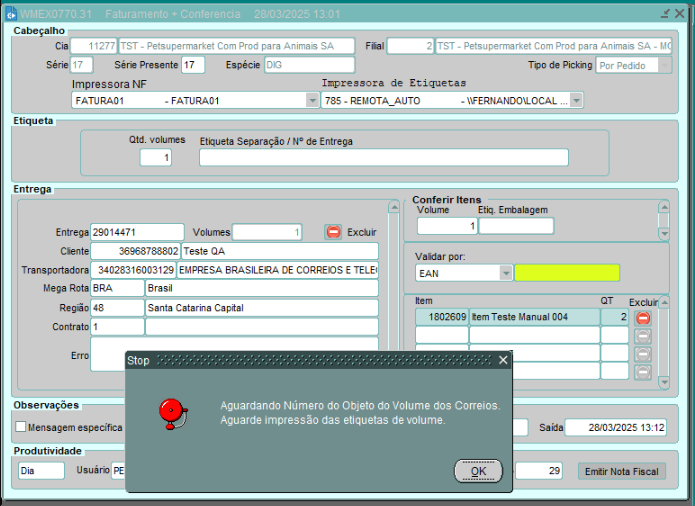Close the Stop dialog with the X
The height and width of the screenshot is (506, 695).
pos(503,360)
